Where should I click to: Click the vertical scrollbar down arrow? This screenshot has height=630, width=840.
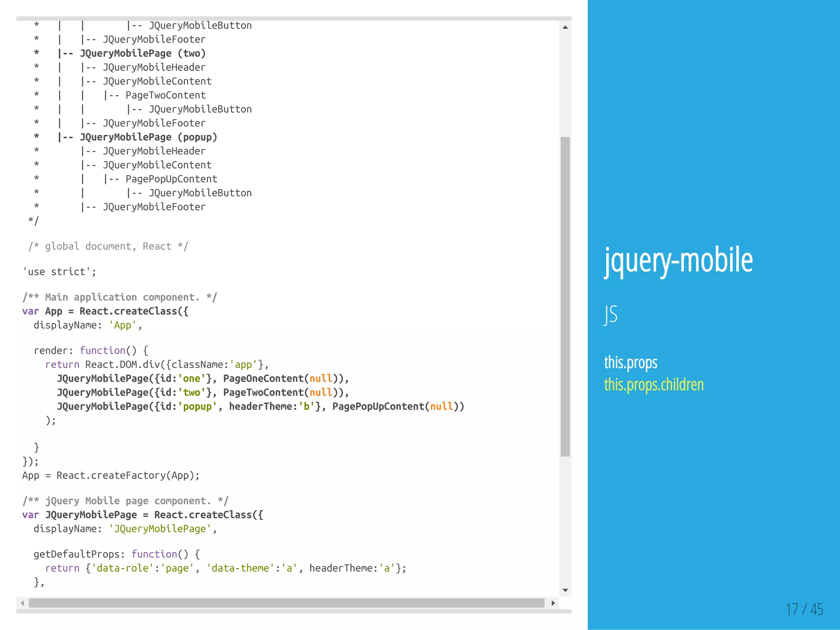click(565, 590)
